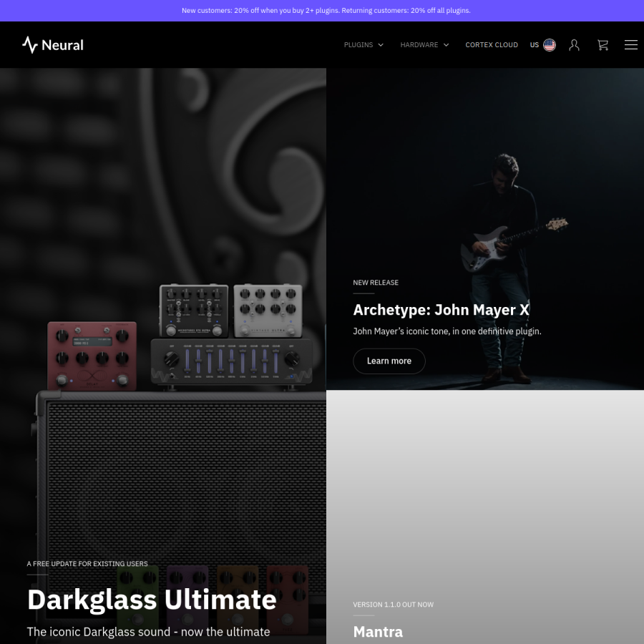The image size is (644, 644).
Task: Click the NEW RELEASE label
Action: click(376, 283)
